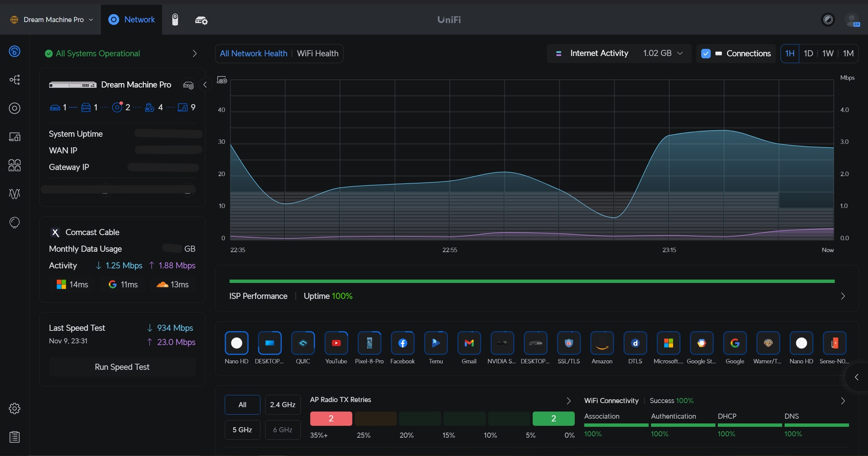Open the Protect camera application icon
Image resolution: width=868 pixels, height=456 pixels.
point(175,20)
